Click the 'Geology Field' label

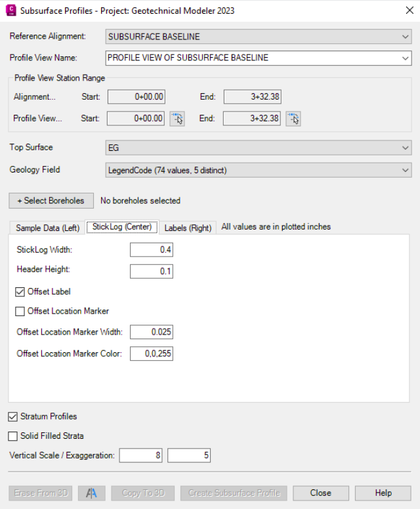point(35,169)
